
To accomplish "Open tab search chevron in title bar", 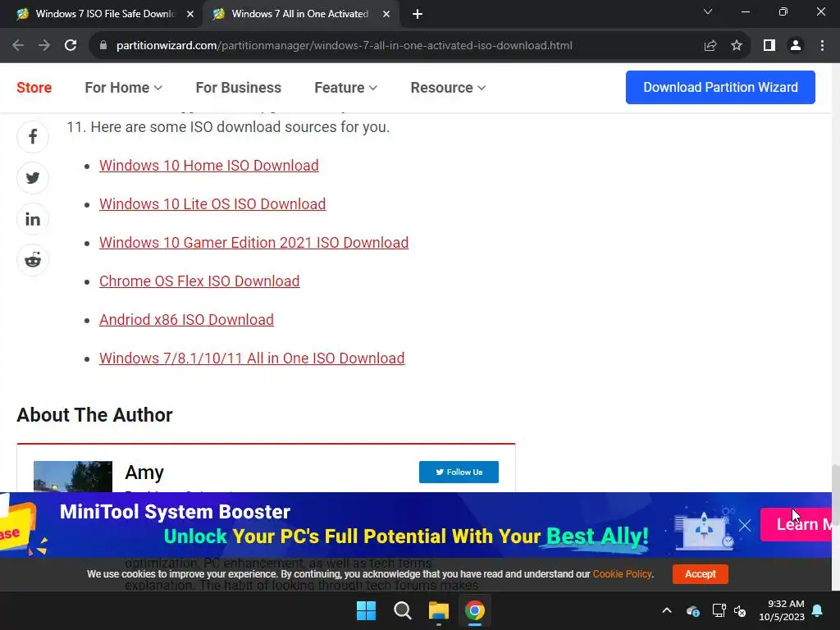I will click(x=708, y=11).
